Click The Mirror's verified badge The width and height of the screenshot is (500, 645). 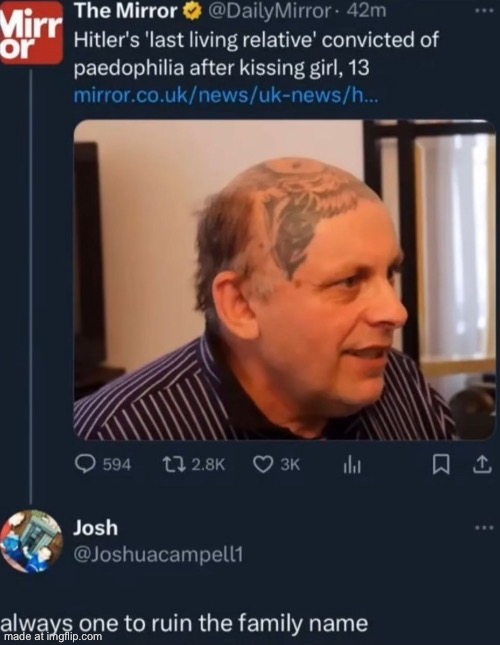pyautogui.click(x=192, y=12)
